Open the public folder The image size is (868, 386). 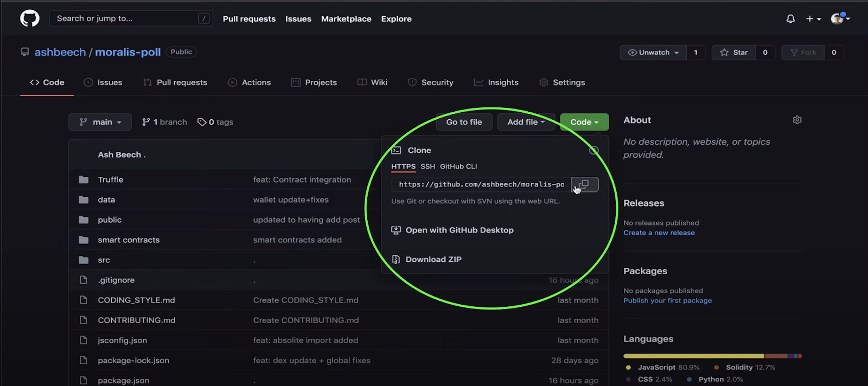click(x=110, y=220)
